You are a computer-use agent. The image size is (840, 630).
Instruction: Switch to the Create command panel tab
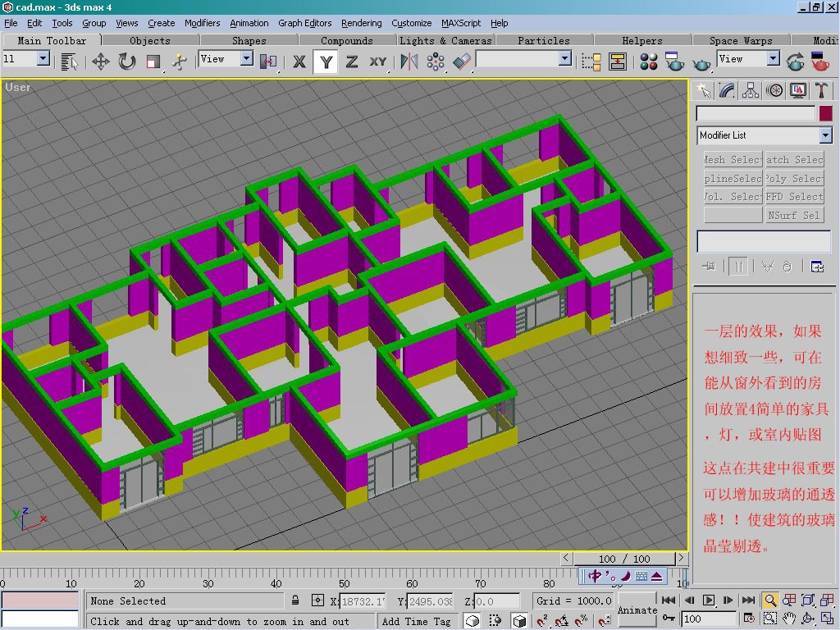point(703,90)
